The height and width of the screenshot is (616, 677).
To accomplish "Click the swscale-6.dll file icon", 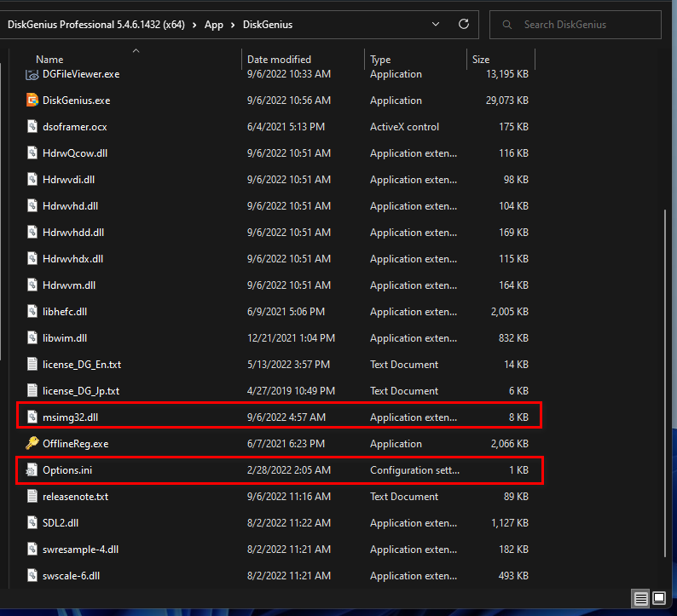I will tap(32, 575).
